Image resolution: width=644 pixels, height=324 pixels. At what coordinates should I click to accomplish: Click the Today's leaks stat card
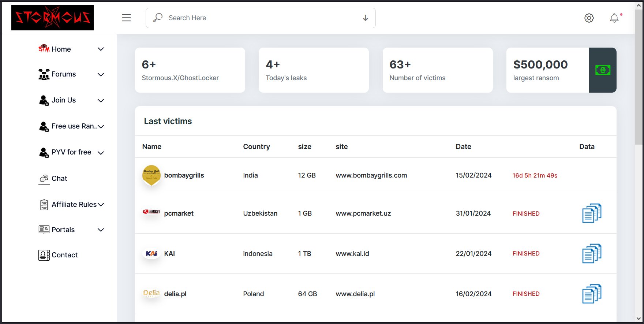314,70
